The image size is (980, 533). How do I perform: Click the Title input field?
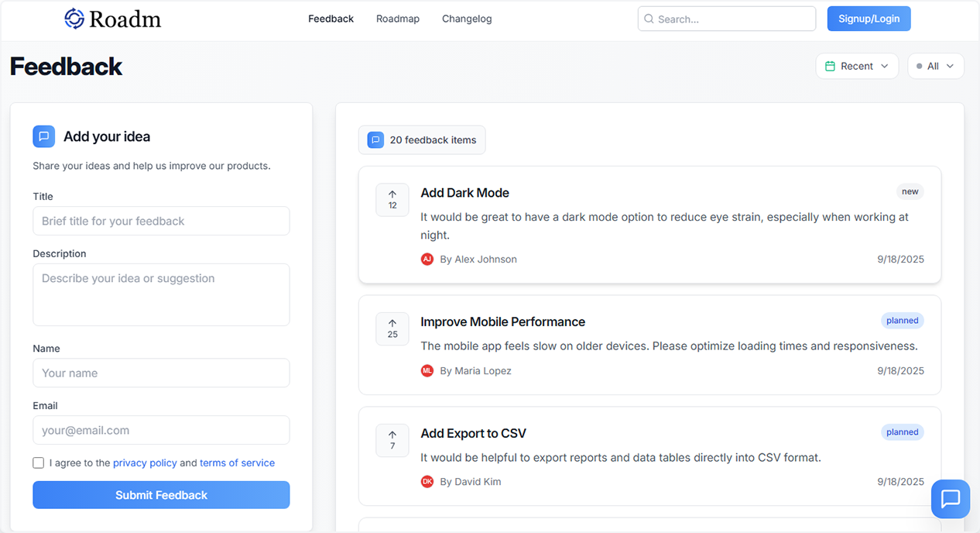point(161,221)
